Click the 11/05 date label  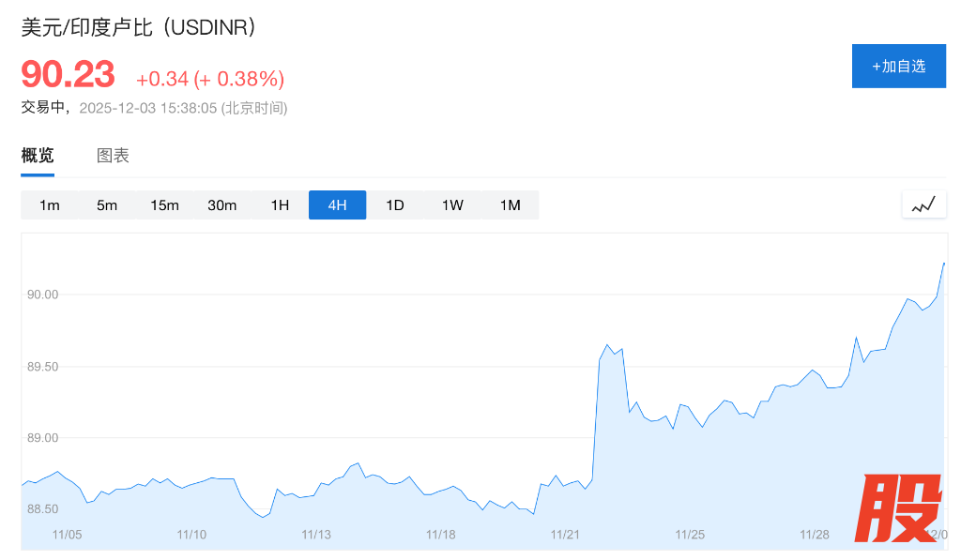point(68,535)
